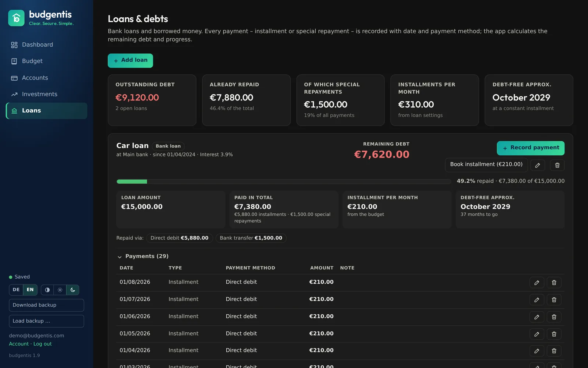The width and height of the screenshot is (588, 368).
Task: Open the Account link
Action: coord(19,344)
